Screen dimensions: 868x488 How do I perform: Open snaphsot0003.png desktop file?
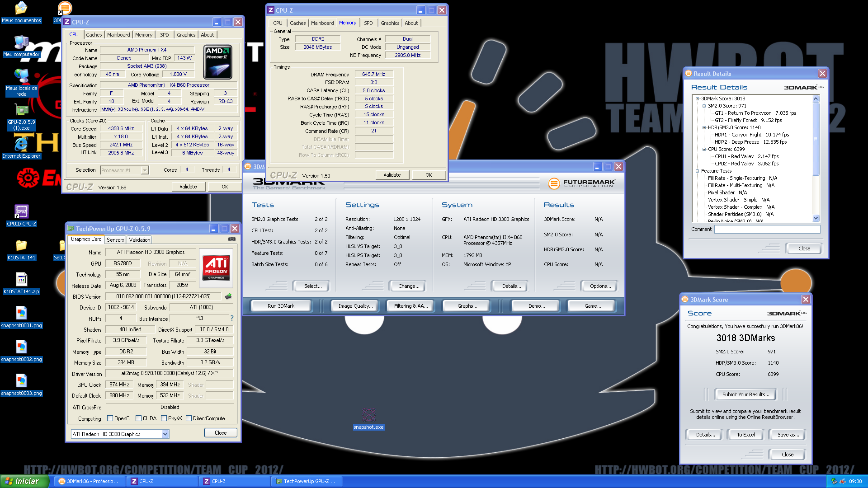click(x=21, y=385)
